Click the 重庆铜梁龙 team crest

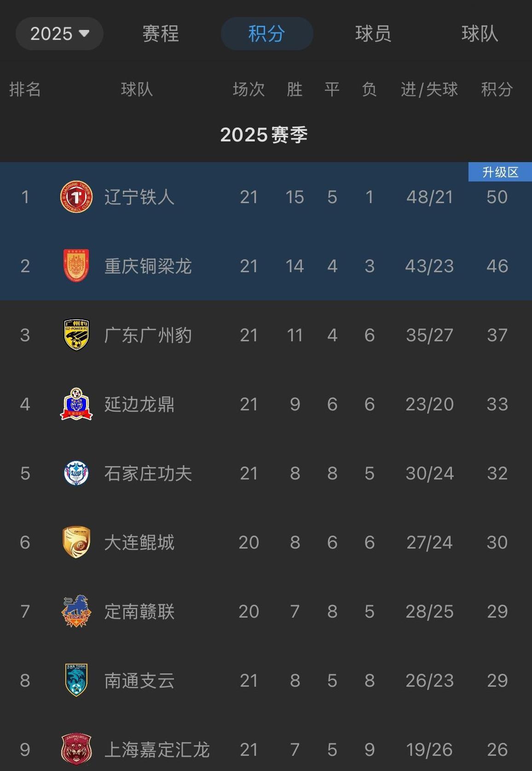point(76,266)
